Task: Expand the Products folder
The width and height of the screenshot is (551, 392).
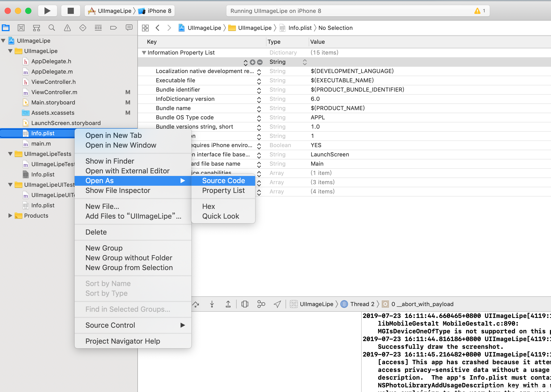Action: pos(10,216)
